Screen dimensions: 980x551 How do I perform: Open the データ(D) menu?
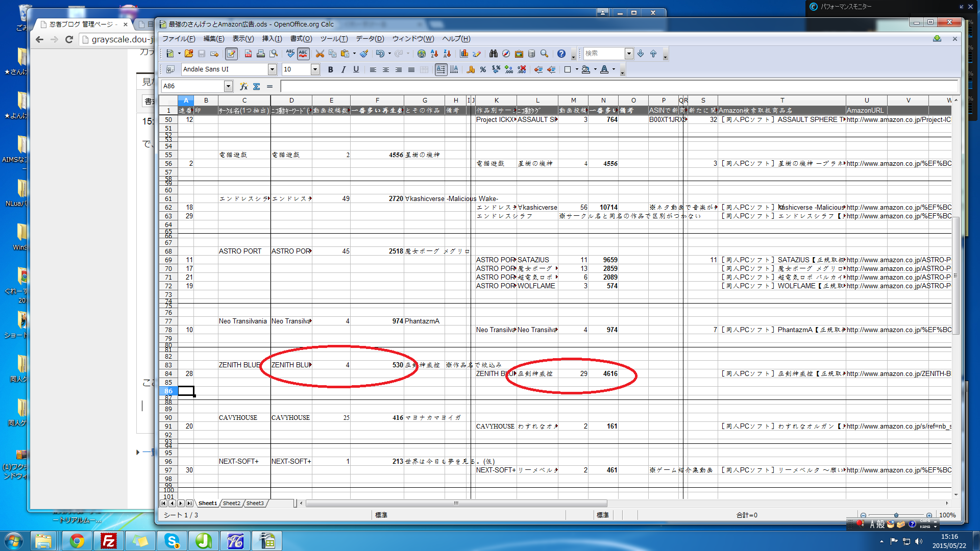370,39
